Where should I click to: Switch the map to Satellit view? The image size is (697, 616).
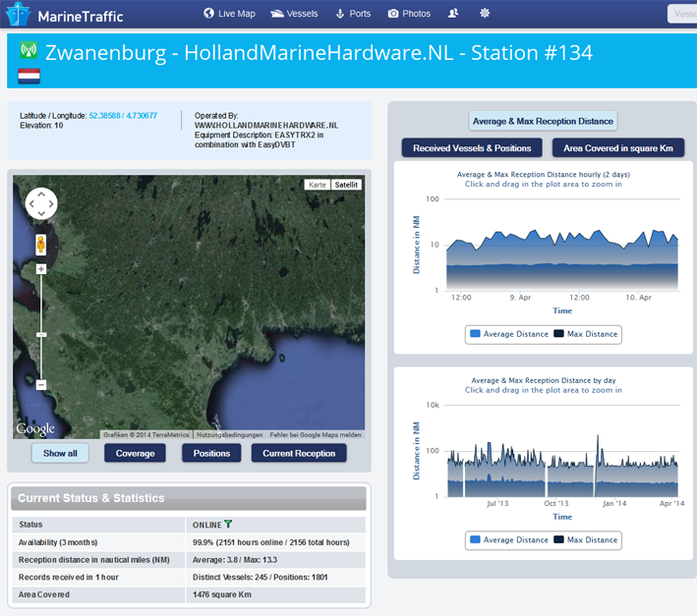pos(346,185)
